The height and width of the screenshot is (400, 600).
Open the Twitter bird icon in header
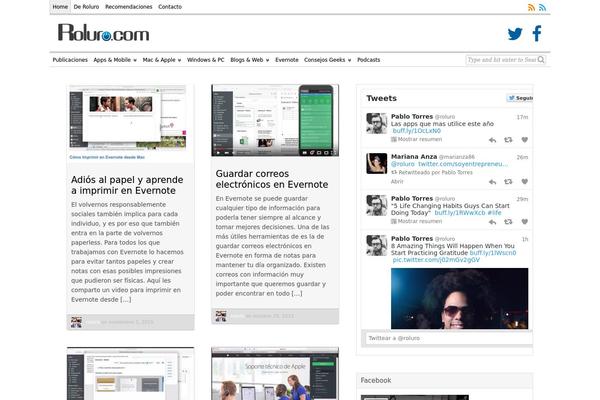click(515, 34)
